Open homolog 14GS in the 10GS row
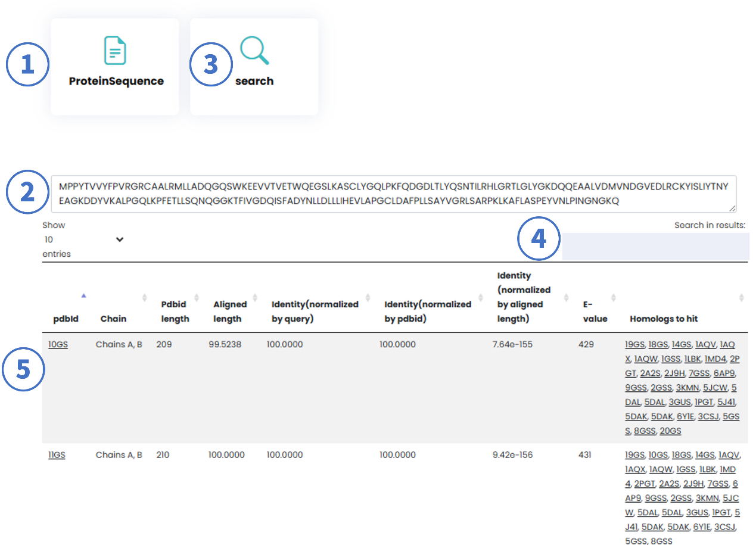This screenshot has width=756, height=545. (x=682, y=345)
